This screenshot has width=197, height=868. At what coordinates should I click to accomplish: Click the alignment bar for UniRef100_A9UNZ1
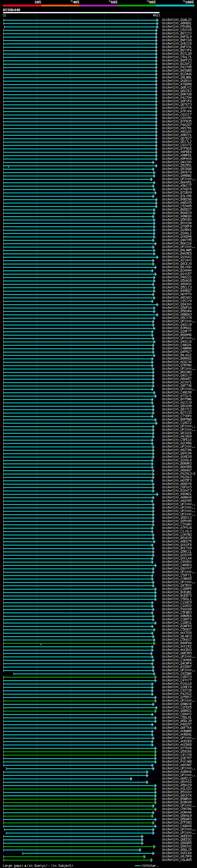81,494
